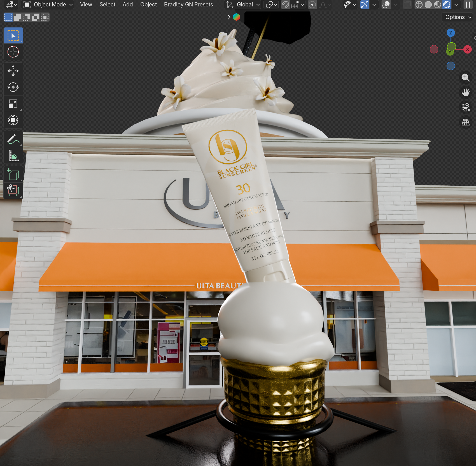The image size is (476, 466).
Task: Switch to material preview shading
Action: click(x=437, y=4)
